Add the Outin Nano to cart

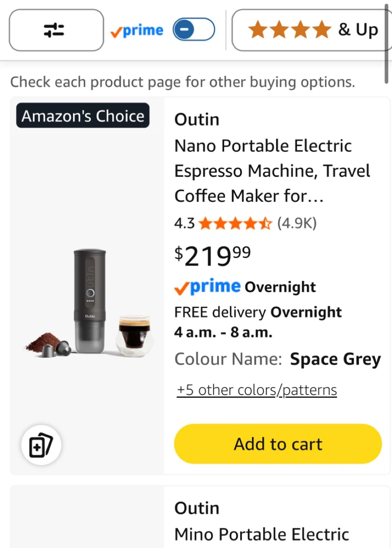(278, 444)
